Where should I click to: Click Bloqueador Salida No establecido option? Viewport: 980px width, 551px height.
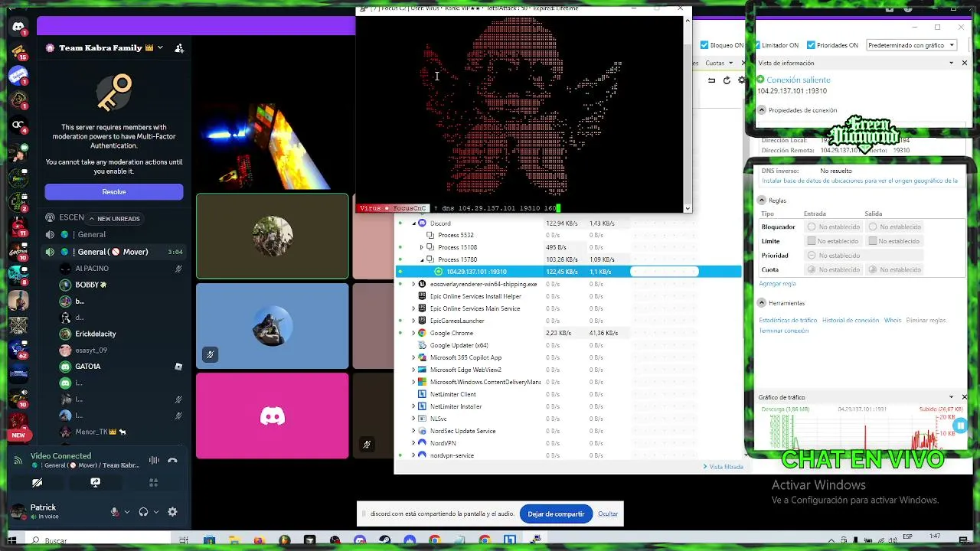pos(893,227)
